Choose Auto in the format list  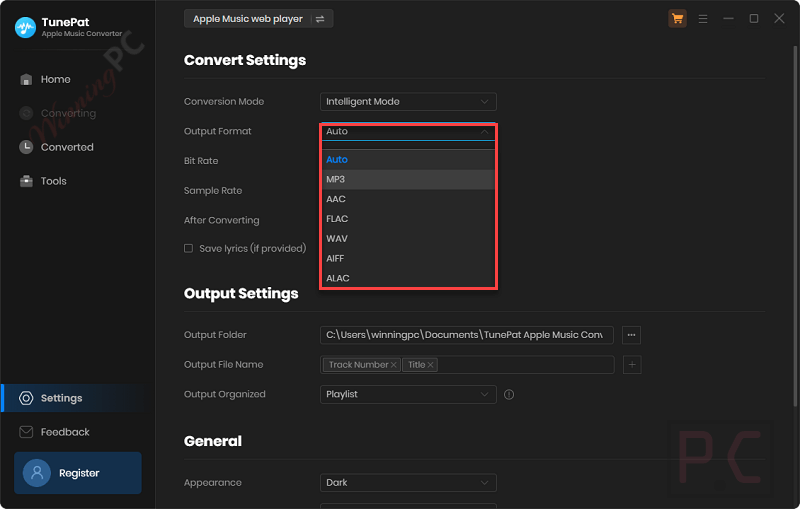[x=408, y=160]
